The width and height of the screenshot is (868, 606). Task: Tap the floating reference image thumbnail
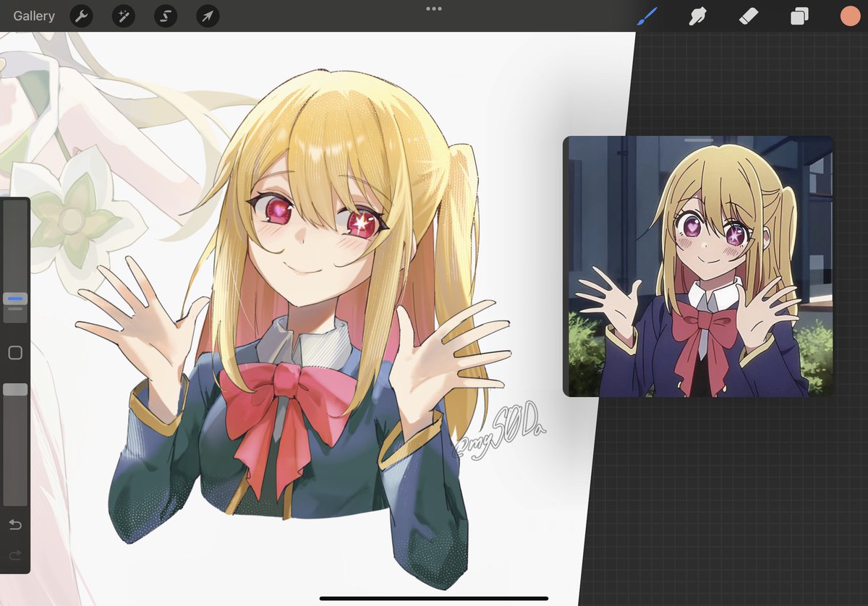coord(699,266)
